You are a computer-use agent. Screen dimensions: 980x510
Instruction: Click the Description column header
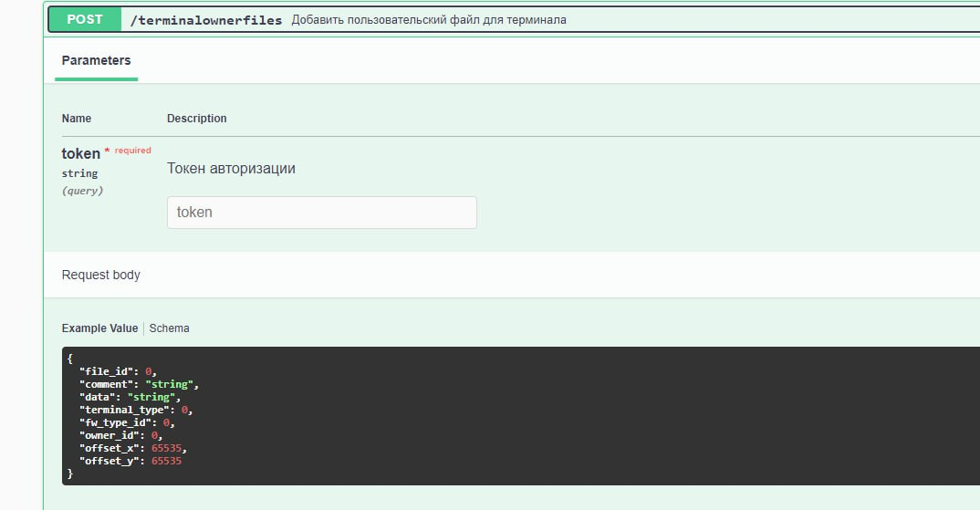[197, 118]
